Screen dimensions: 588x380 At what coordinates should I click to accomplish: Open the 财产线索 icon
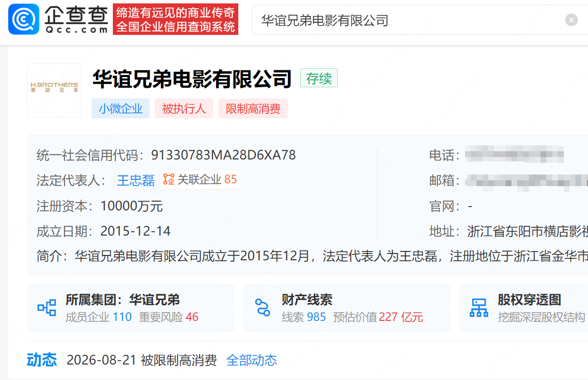(x=263, y=307)
